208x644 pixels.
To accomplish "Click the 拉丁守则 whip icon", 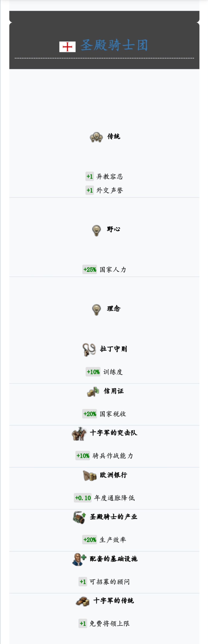I will coord(89,349).
